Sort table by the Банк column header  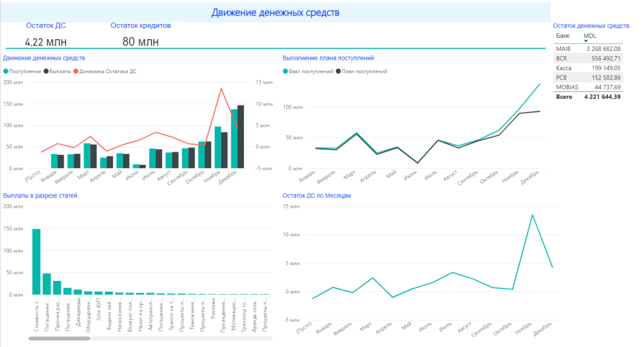pos(563,36)
